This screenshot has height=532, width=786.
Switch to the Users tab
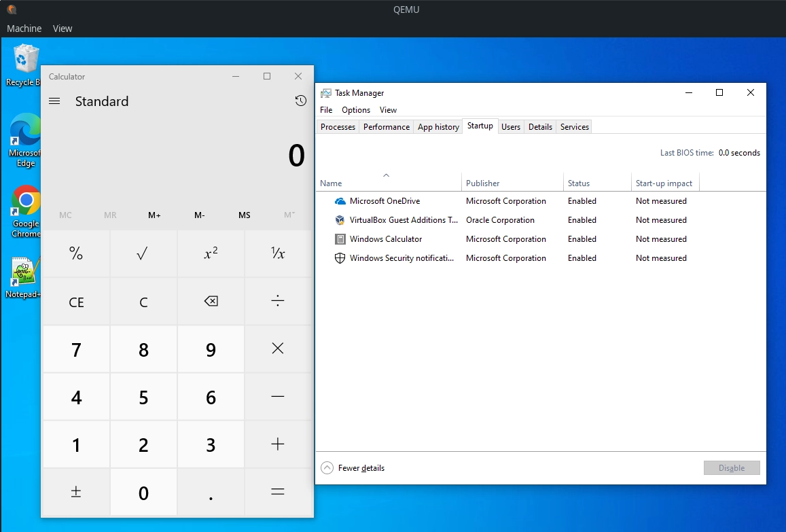pos(511,127)
